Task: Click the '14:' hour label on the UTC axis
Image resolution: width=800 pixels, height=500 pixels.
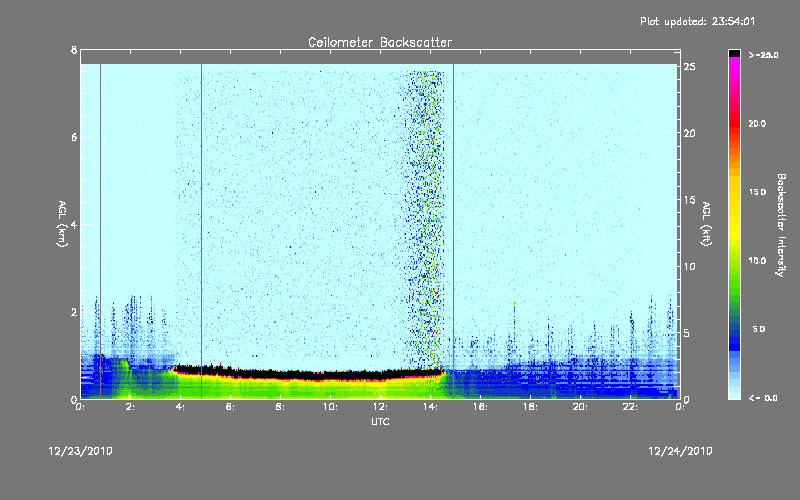Action: 430,407
